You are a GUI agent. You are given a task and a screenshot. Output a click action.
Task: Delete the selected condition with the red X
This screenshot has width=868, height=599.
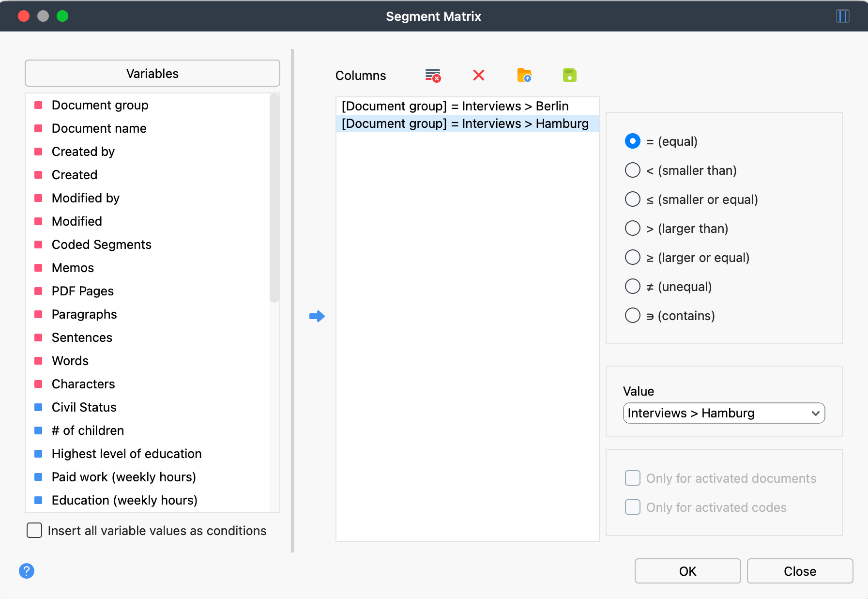[x=479, y=76]
